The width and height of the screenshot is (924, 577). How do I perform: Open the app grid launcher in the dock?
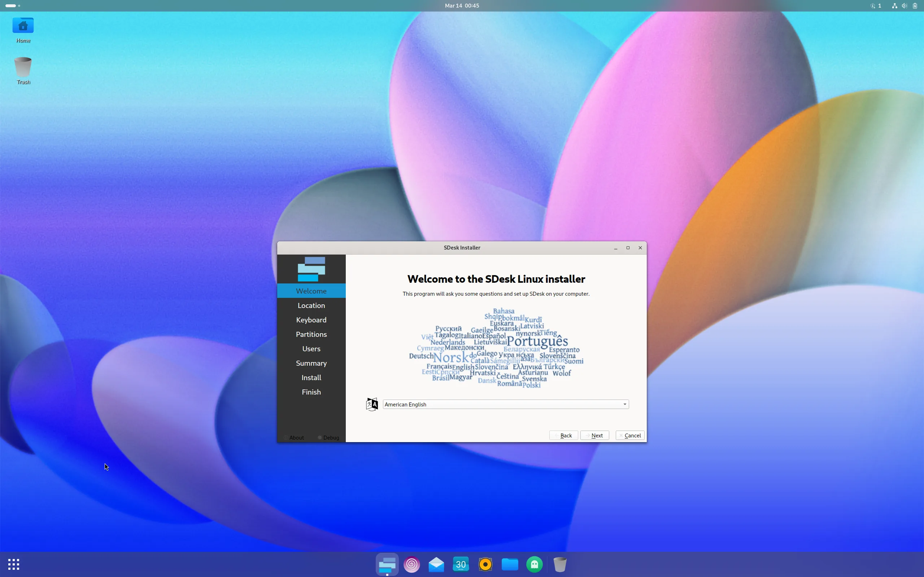[x=14, y=564]
